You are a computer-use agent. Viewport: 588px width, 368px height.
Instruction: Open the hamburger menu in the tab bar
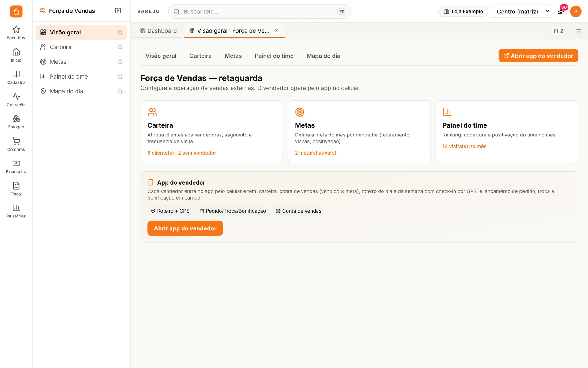pyautogui.click(x=579, y=31)
